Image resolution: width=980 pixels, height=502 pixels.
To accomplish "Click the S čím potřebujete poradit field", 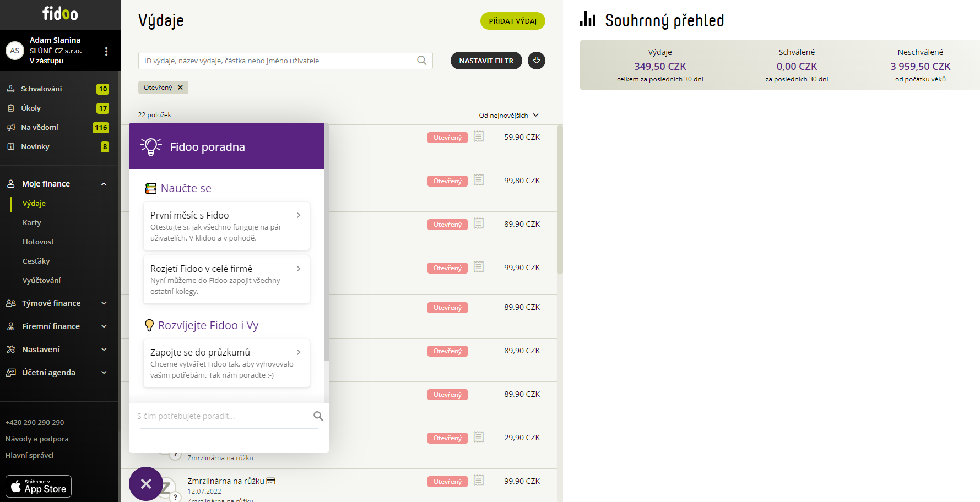I will (223, 416).
